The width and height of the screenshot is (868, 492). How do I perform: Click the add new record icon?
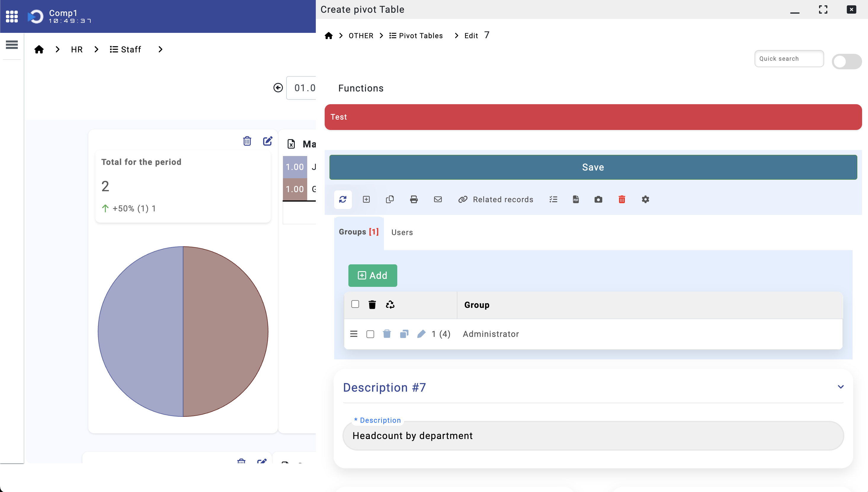tap(366, 200)
